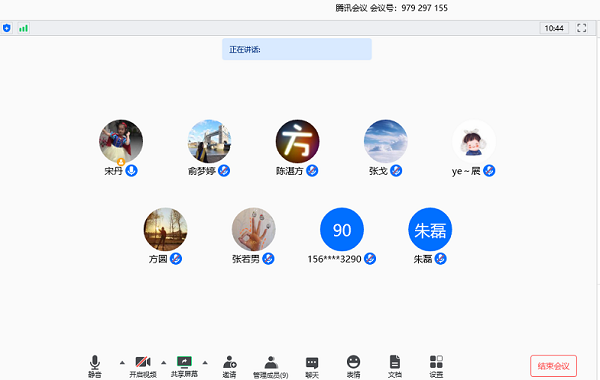Click the 朱磊 name label under avatar
Image resolution: width=600 pixels, height=380 pixels.
coord(423,259)
